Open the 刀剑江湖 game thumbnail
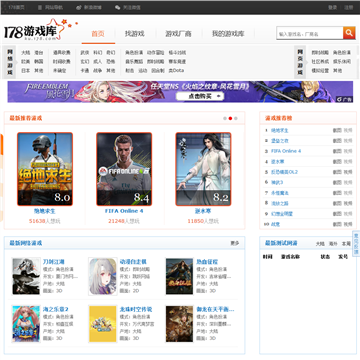The height and width of the screenshot is (360, 360). tap(26, 276)
